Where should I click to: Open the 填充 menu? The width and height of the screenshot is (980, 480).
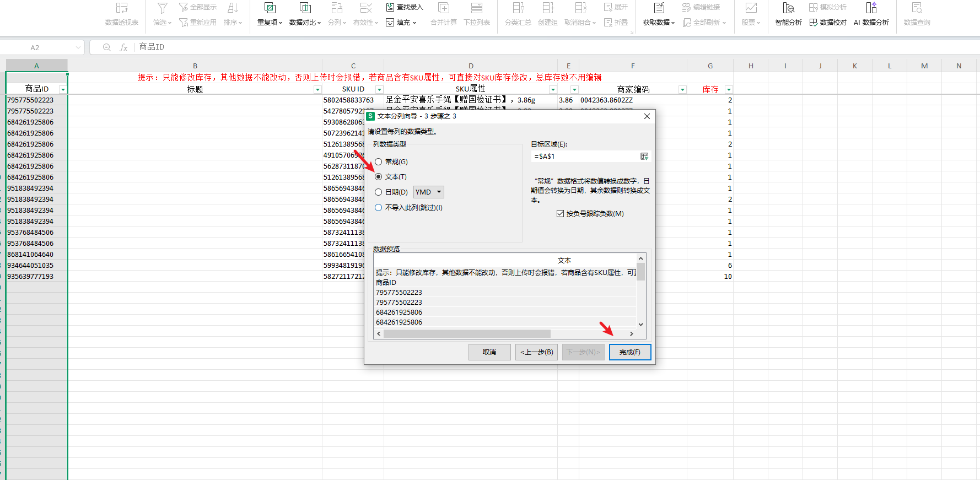pos(401,23)
